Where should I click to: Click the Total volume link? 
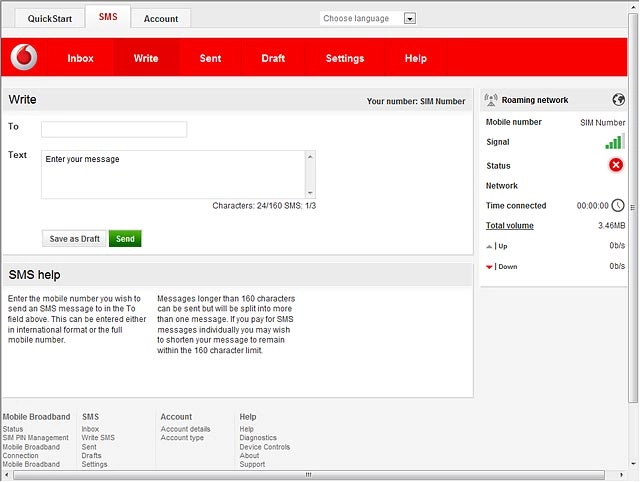[x=509, y=225]
